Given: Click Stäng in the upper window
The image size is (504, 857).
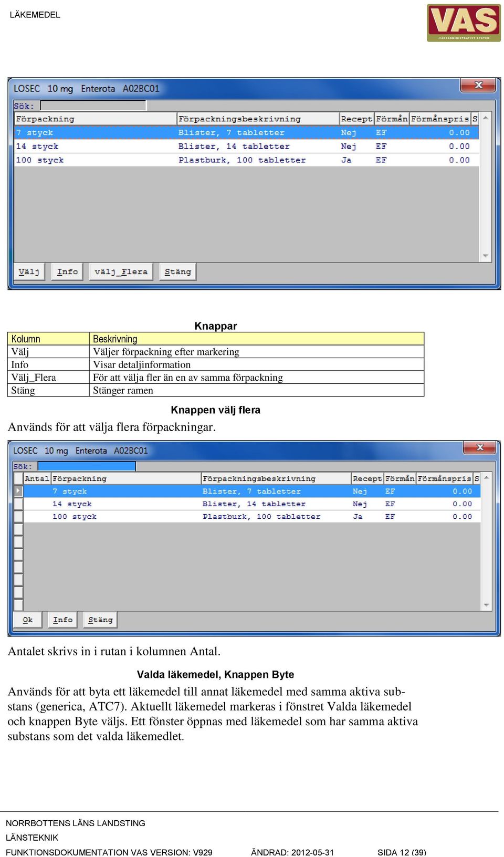Looking at the screenshot, I should coord(177,271).
